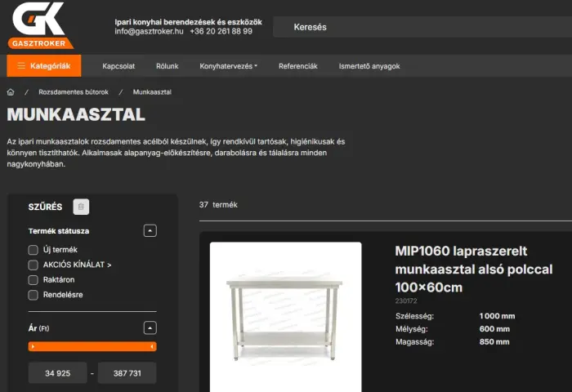
Task: Toggle the Raktáron checkbox
Action: click(x=34, y=279)
